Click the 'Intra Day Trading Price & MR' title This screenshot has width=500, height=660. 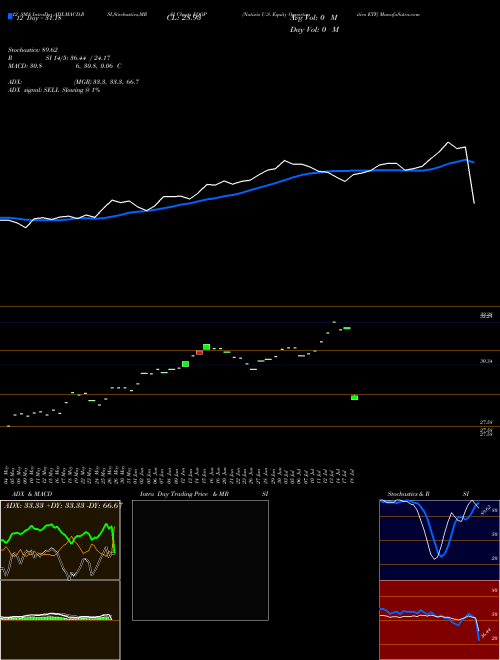click(185, 494)
